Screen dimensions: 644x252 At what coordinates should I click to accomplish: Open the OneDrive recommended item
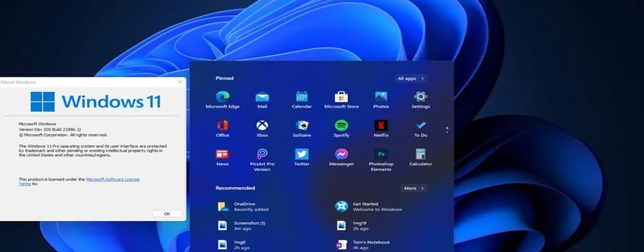tap(244, 206)
